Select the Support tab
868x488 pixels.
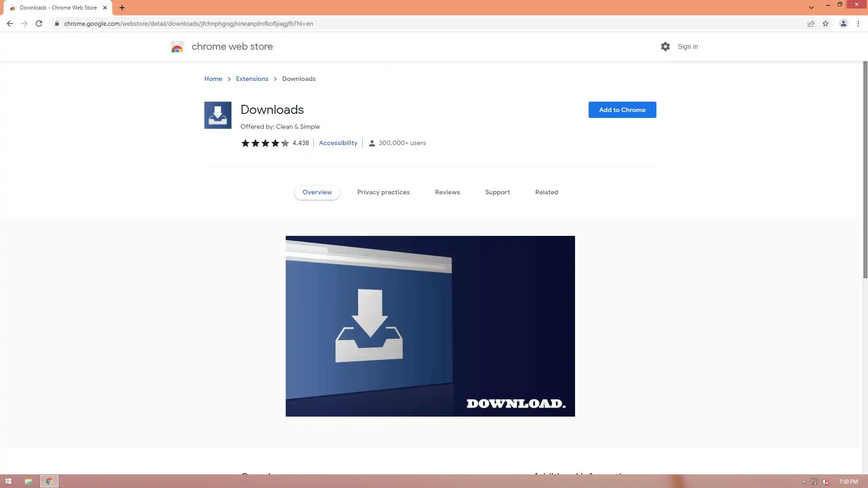(x=497, y=192)
